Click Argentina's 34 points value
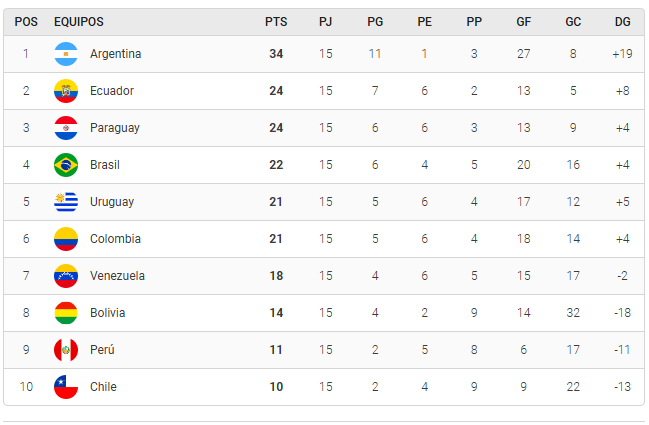 (276, 54)
